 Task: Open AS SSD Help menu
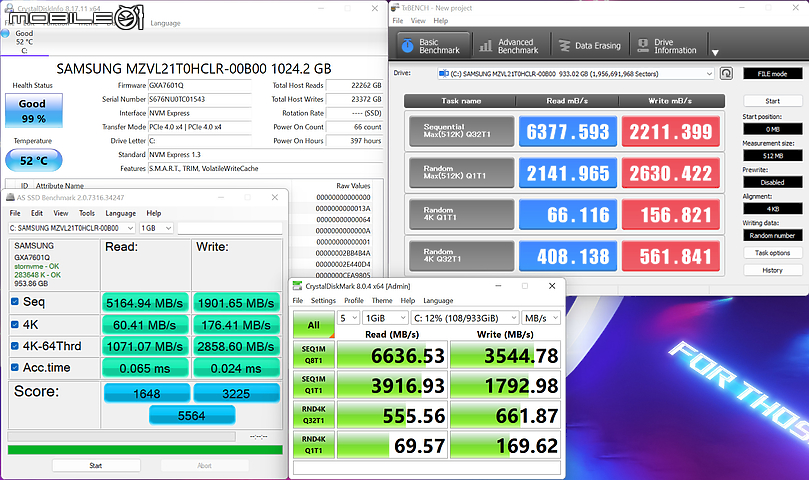pyautogui.click(x=154, y=213)
